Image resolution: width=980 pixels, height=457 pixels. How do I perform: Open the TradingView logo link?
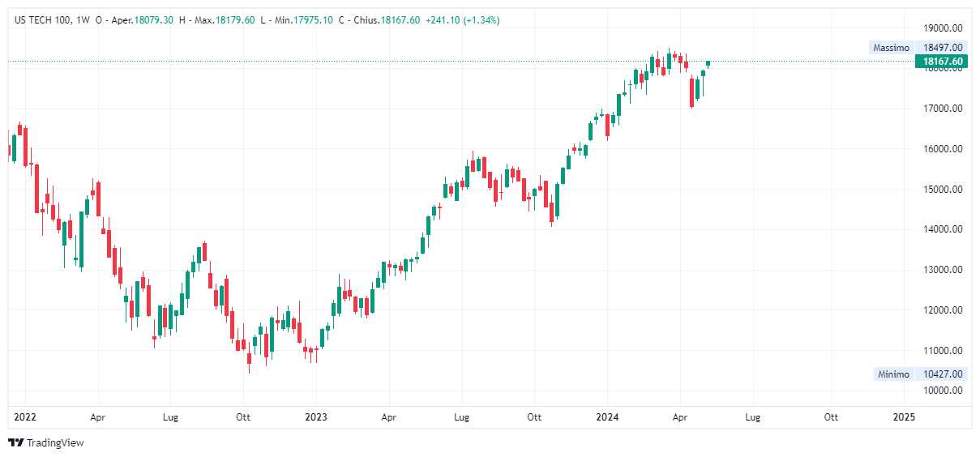click(x=46, y=442)
